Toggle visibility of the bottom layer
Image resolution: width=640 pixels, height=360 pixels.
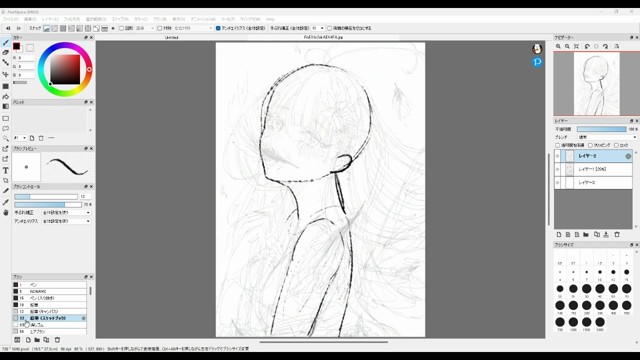pos(558,182)
